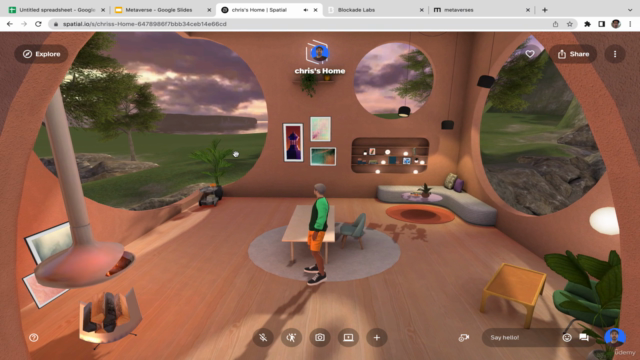The image size is (640, 360).
Task: Open the Explore menu
Action: click(x=41, y=54)
